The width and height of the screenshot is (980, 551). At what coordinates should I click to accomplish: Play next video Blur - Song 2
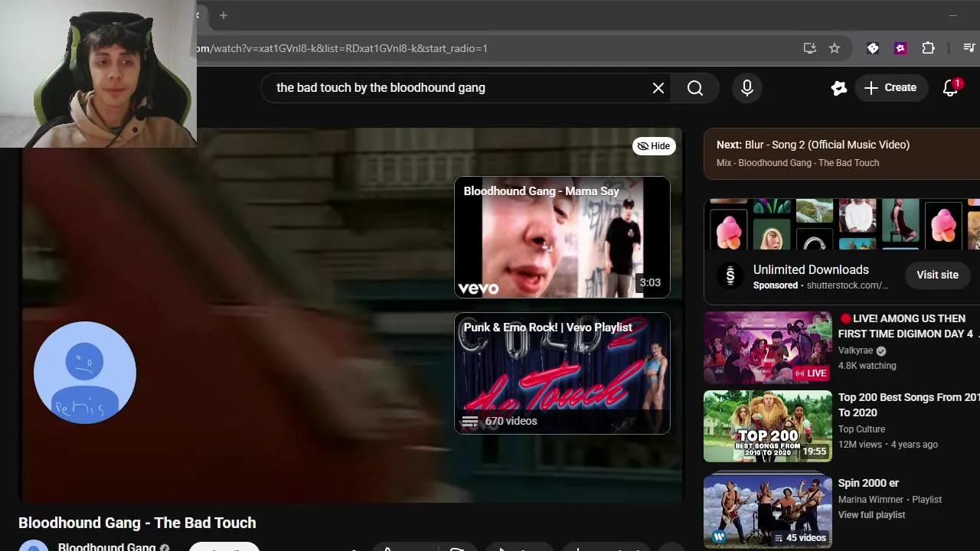click(x=813, y=145)
